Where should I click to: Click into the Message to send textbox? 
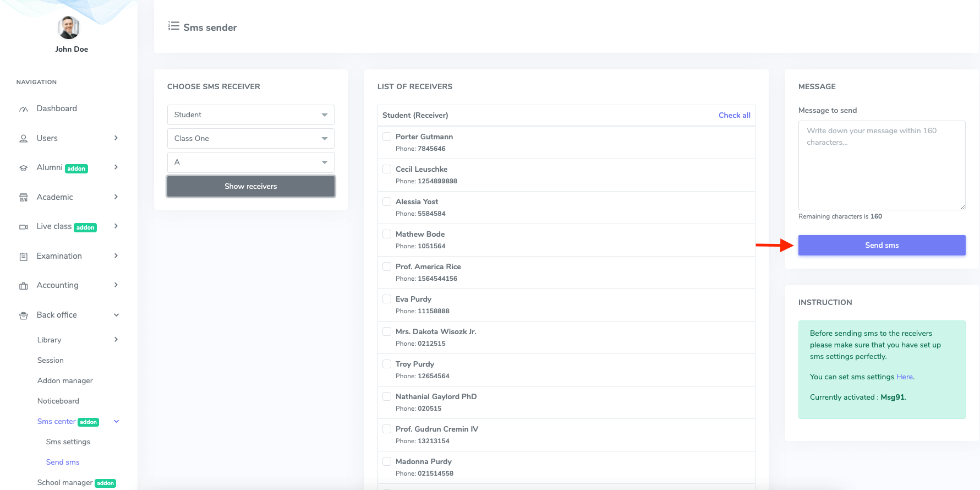[x=882, y=165]
